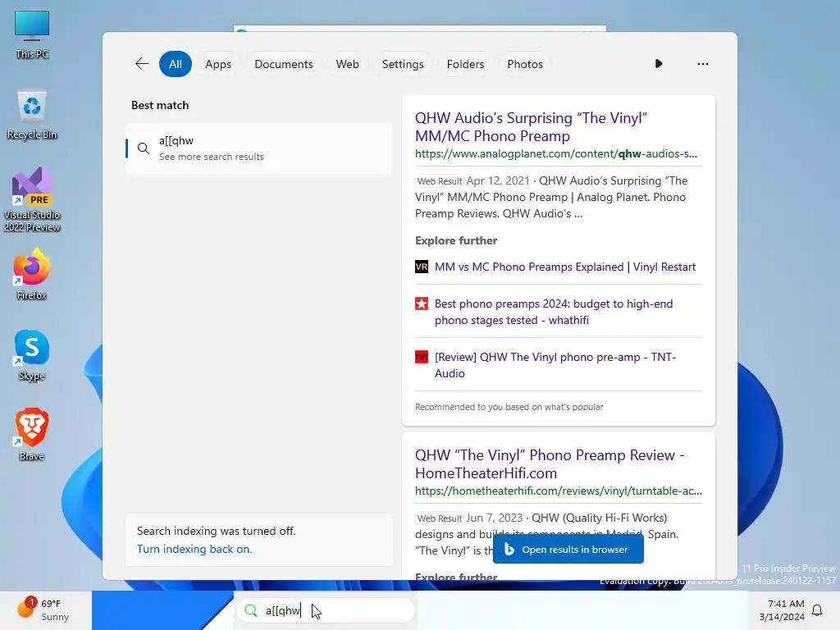
Task: Select the Recycle Bin desktop icon
Action: [x=32, y=115]
